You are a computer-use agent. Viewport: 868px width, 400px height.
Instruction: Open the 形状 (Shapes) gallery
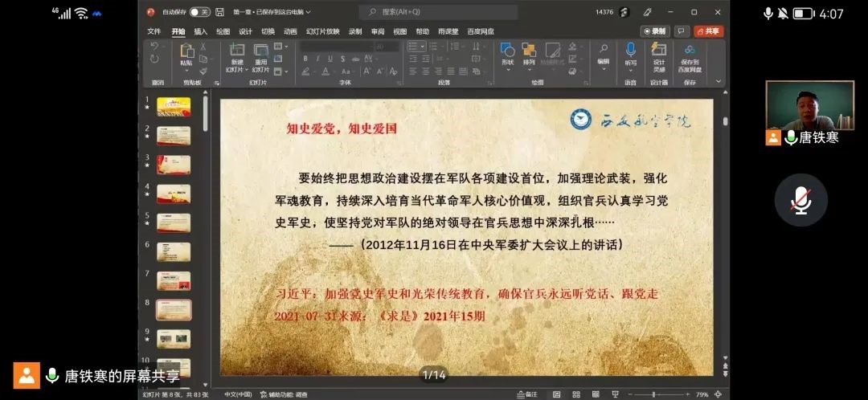tap(507, 51)
